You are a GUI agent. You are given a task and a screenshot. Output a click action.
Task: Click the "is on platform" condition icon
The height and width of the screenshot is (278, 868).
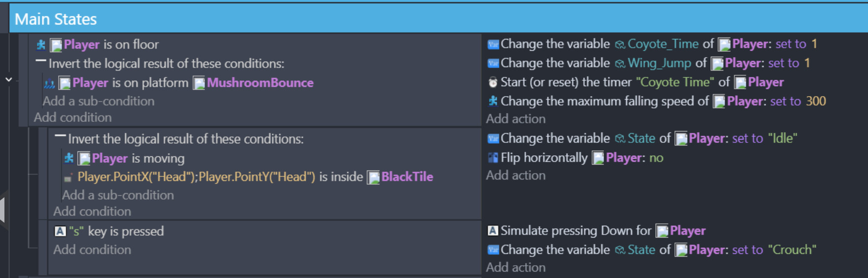49,83
